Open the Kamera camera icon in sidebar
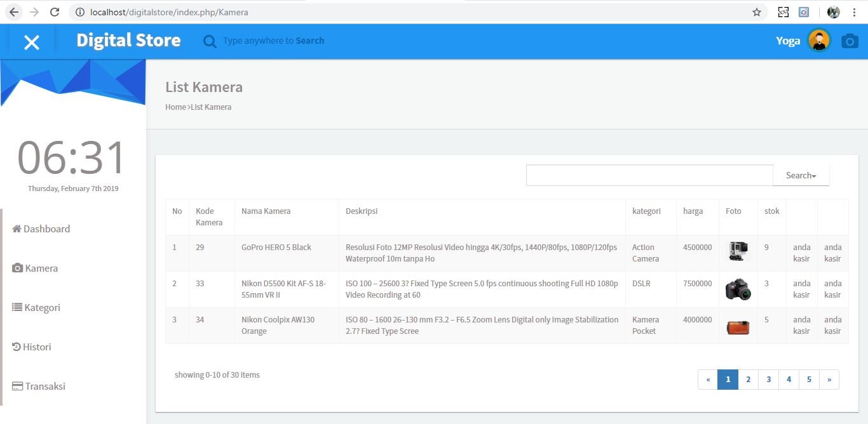The width and height of the screenshot is (868, 424). (x=17, y=268)
